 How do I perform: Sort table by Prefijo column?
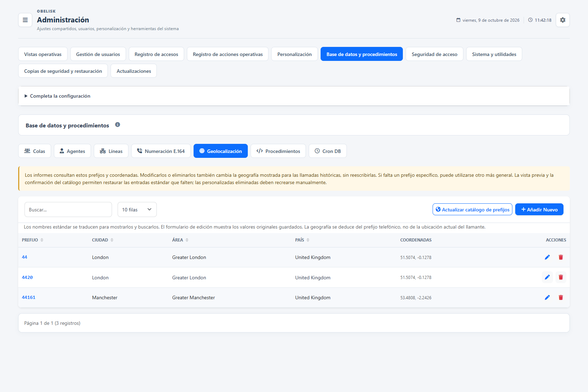click(33, 240)
